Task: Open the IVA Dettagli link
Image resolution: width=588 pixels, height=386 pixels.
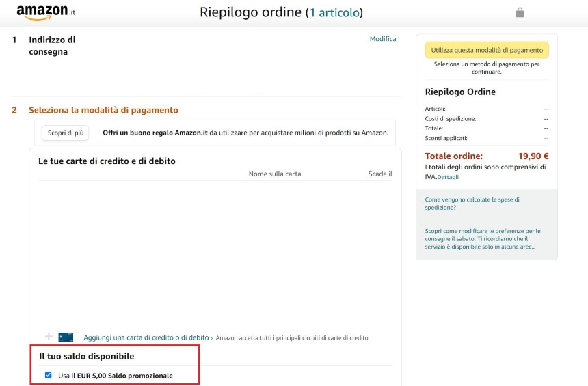Action: click(x=448, y=177)
